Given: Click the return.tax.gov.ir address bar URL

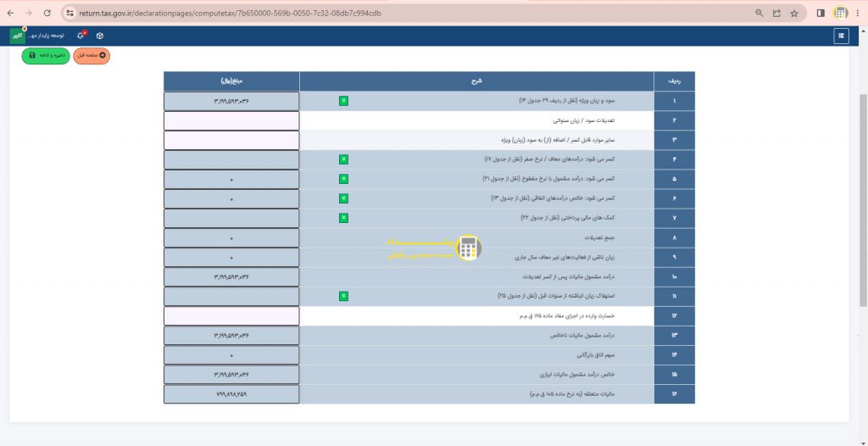Looking at the screenshot, I should pos(231,13).
